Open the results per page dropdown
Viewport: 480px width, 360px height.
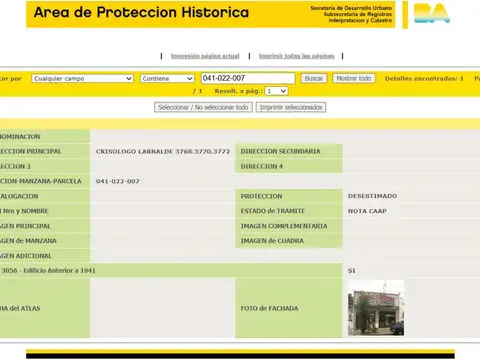[276, 91]
